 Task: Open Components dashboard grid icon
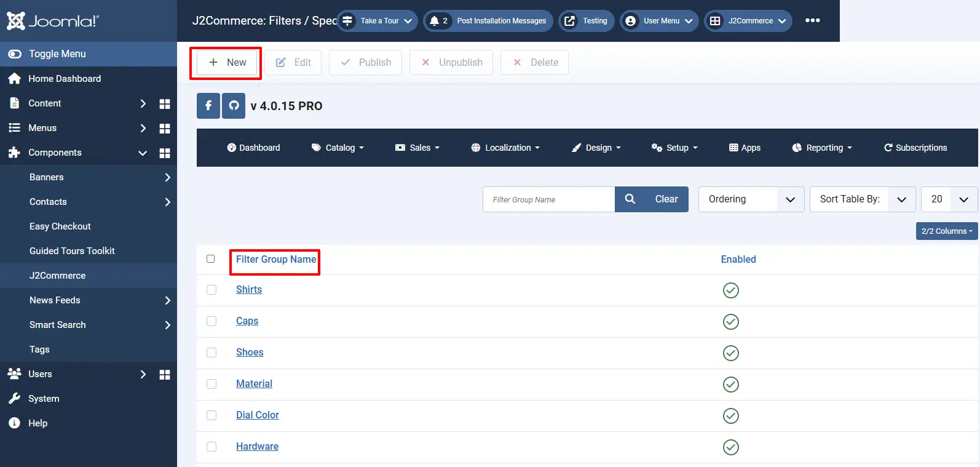point(165,153)
